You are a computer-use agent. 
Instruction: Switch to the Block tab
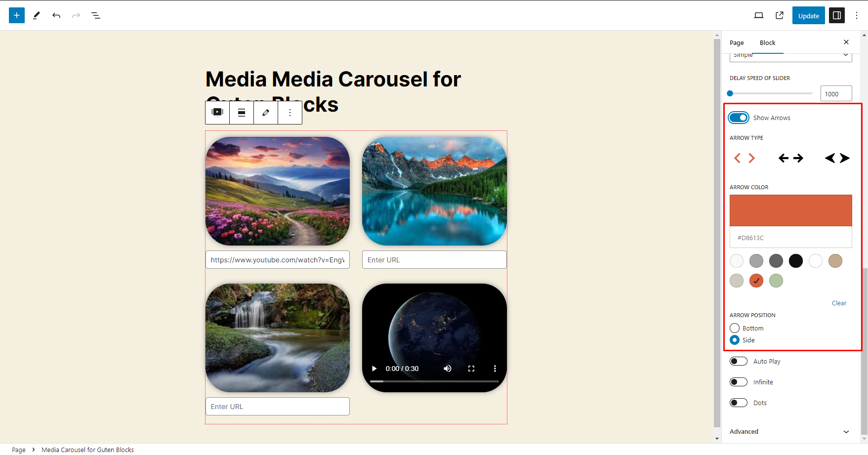767,42
